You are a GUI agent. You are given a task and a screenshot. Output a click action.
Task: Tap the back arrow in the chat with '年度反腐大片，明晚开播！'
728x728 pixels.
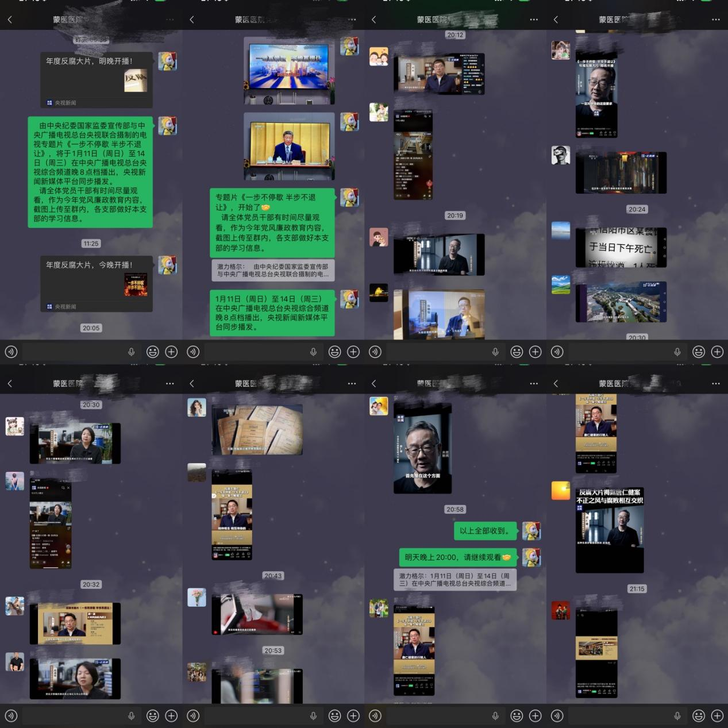click(10, 20)
